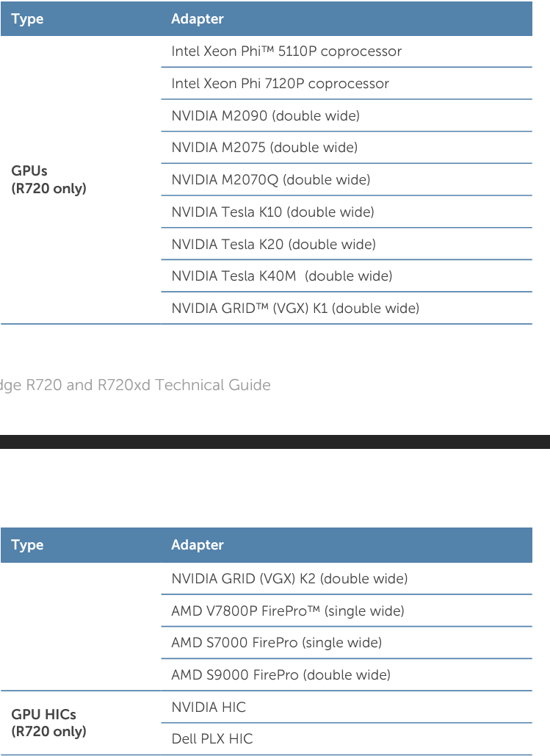Click the Intel Xeon Phi 5110P coprocessor row
550x756 pixels.
pyautogui.click(x=286, y=51)
